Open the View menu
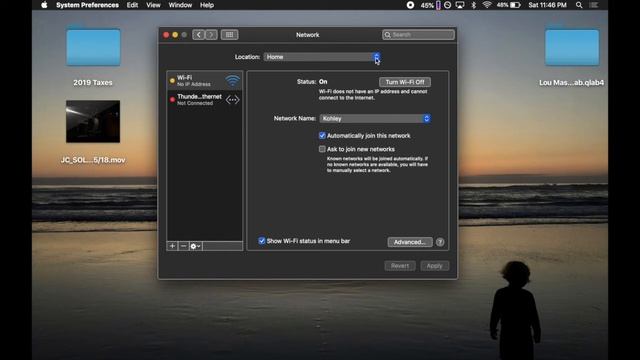 tap(153, 5)
